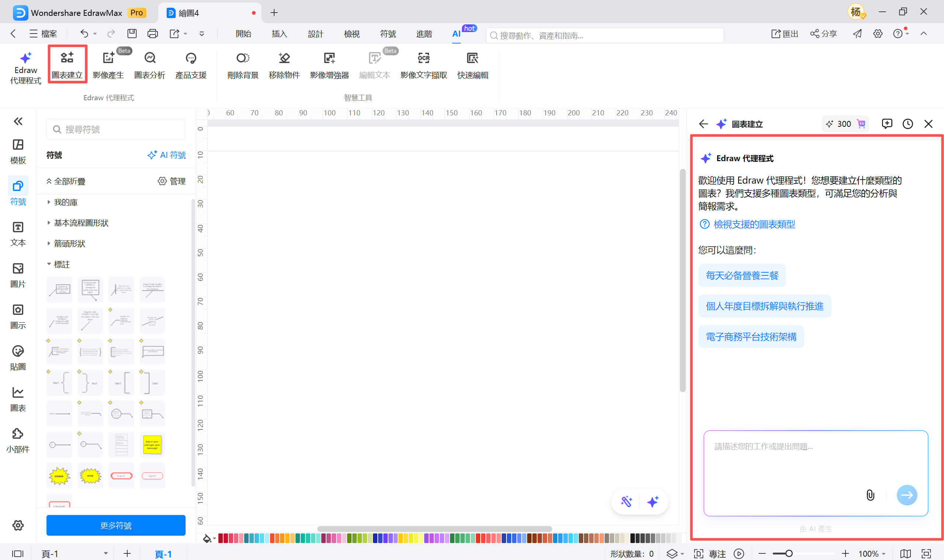944x560 pixels.
Task: Start a new chat conversation icon
Action: pyautogui.click(x=886, y=124)
